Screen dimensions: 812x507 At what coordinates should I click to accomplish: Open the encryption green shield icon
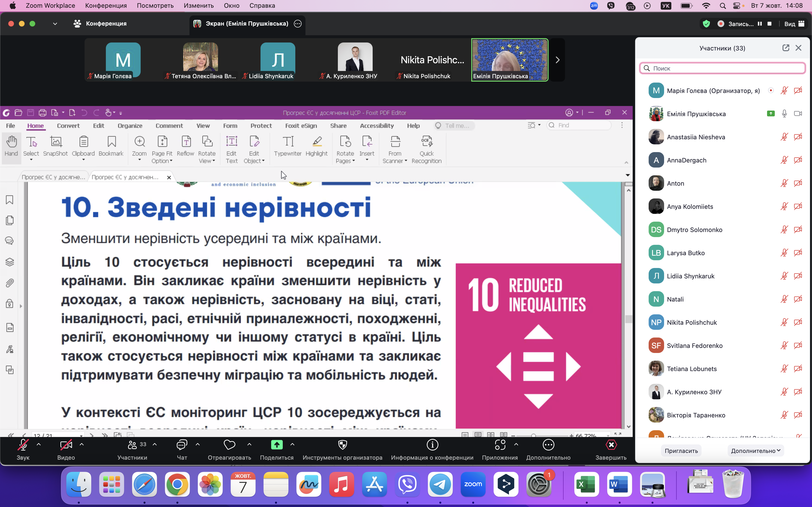tap(706, 24)
